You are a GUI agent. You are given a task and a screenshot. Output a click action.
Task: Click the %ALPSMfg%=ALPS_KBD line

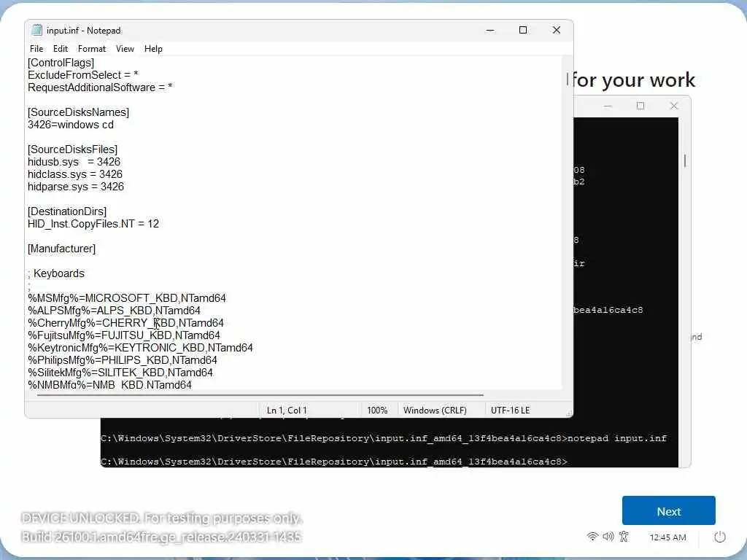click(114, 311)
